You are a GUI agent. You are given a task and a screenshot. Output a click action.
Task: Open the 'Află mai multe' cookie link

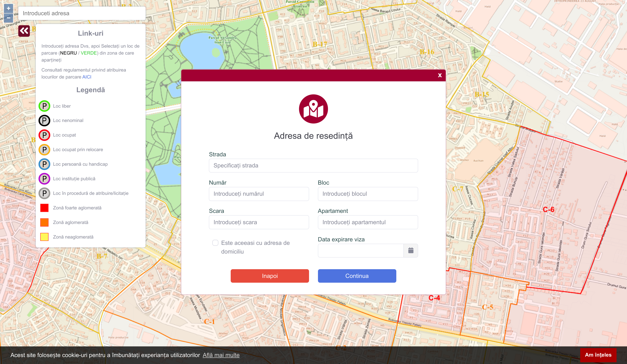point(221,355)
